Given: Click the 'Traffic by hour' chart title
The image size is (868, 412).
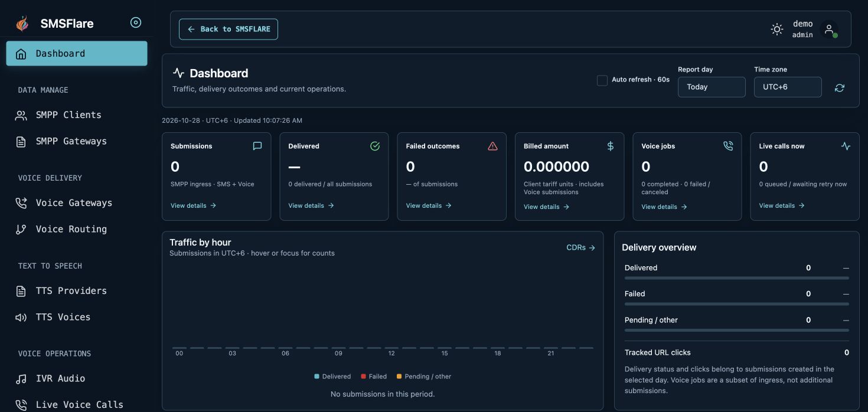Looking at the screenshot, I should pyautogui.click(x=200, y=243).
